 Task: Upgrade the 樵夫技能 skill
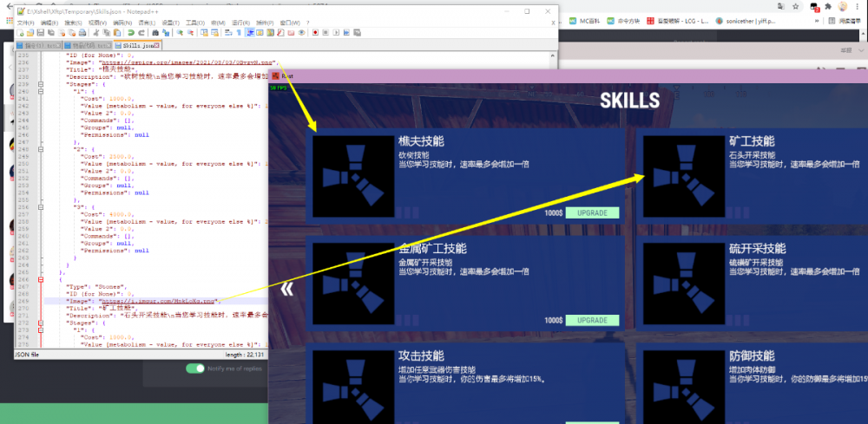[592, 213]
